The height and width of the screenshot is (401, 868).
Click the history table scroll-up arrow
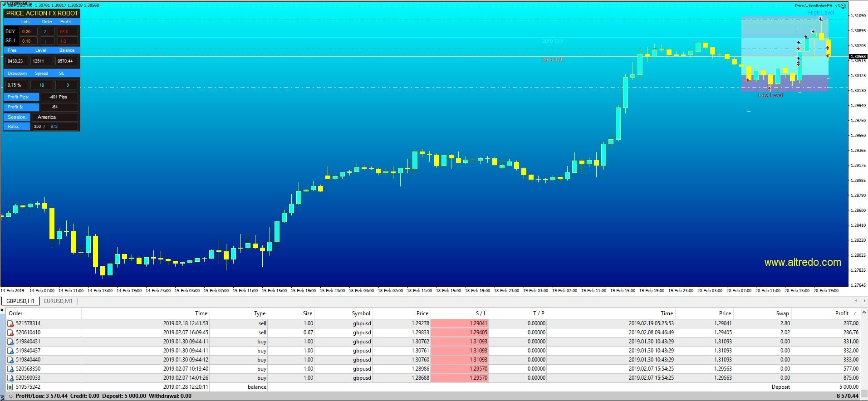pos(864,313)
